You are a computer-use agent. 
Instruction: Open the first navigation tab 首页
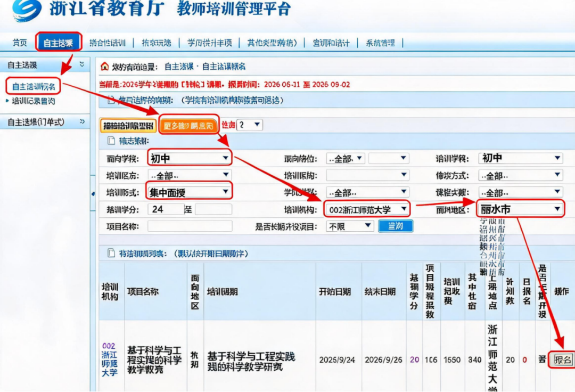coord(20,43)
